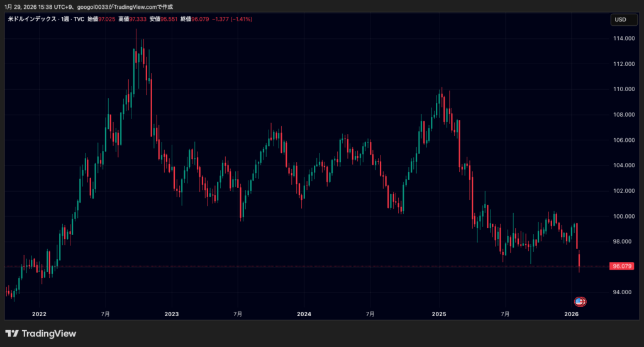644x347 pixels.
Task: Click the US flag economic event icon
Action: tap(578, 302)
